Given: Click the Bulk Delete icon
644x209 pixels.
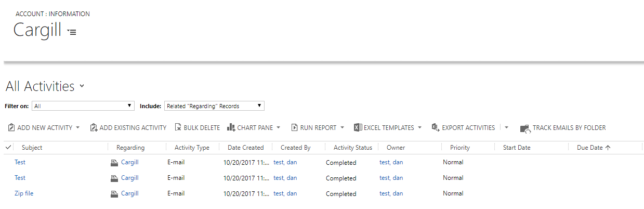Looking at the screenshot, I should point(178,127).
